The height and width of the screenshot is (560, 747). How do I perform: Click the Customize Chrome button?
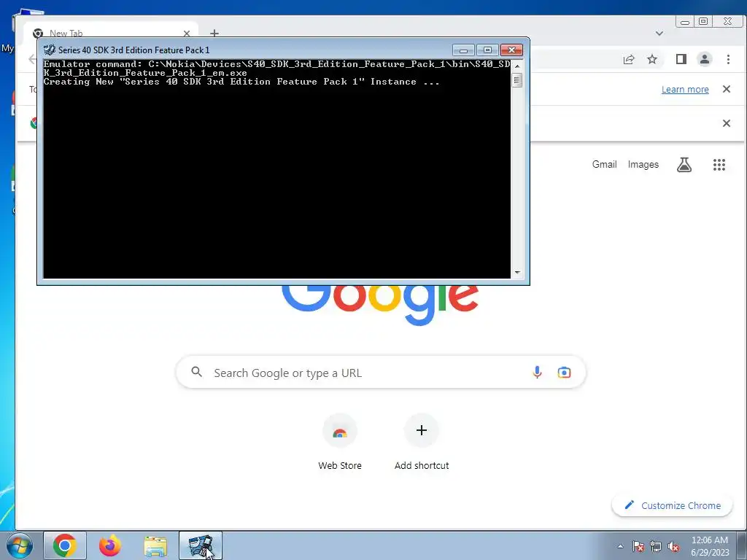(x=672, y=505)
